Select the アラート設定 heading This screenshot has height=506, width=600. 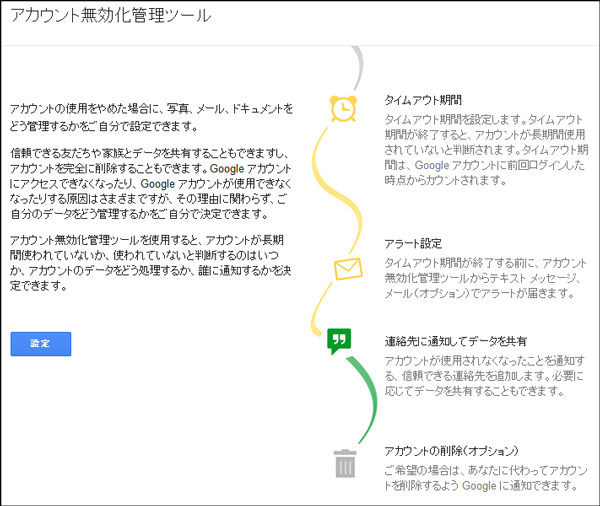click(x=413, y=243)
